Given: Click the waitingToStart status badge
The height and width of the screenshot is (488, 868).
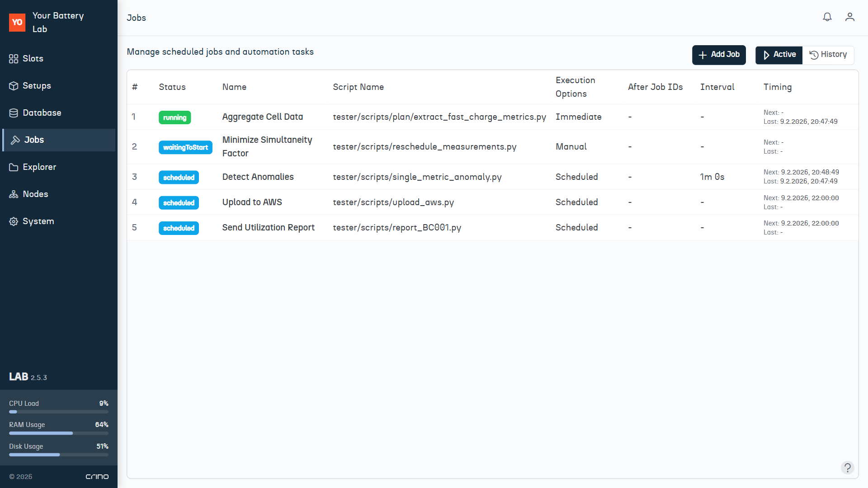Looking at the screenshot, I should coord(185,147).
